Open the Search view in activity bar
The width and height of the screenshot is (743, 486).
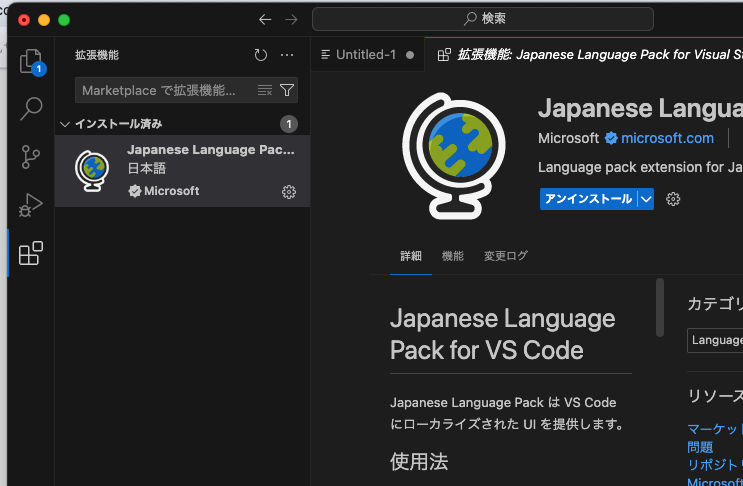(31, 108)
